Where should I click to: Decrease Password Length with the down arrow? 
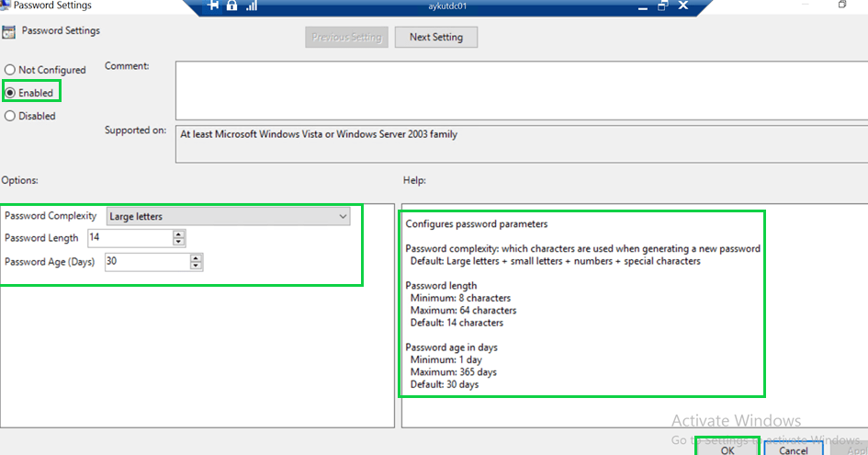click(x=178, y=243)
